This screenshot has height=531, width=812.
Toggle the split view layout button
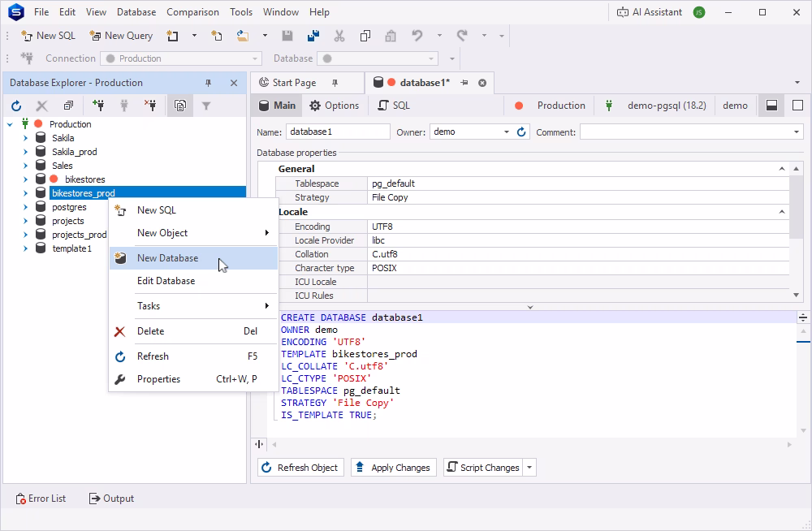click(x=771, y=106)
